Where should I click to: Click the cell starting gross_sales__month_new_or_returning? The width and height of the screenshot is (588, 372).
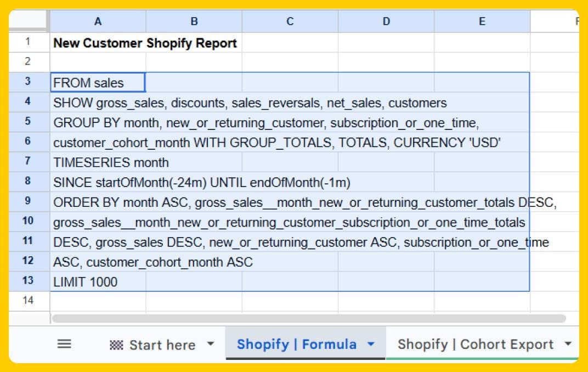pos(98,222)
